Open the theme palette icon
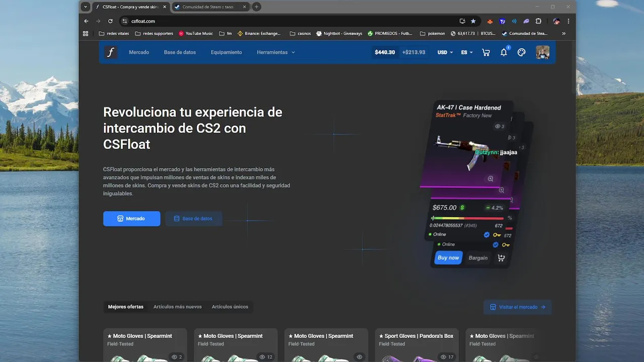Viewport: 644px width, 362px height. [x=522, y=52]
